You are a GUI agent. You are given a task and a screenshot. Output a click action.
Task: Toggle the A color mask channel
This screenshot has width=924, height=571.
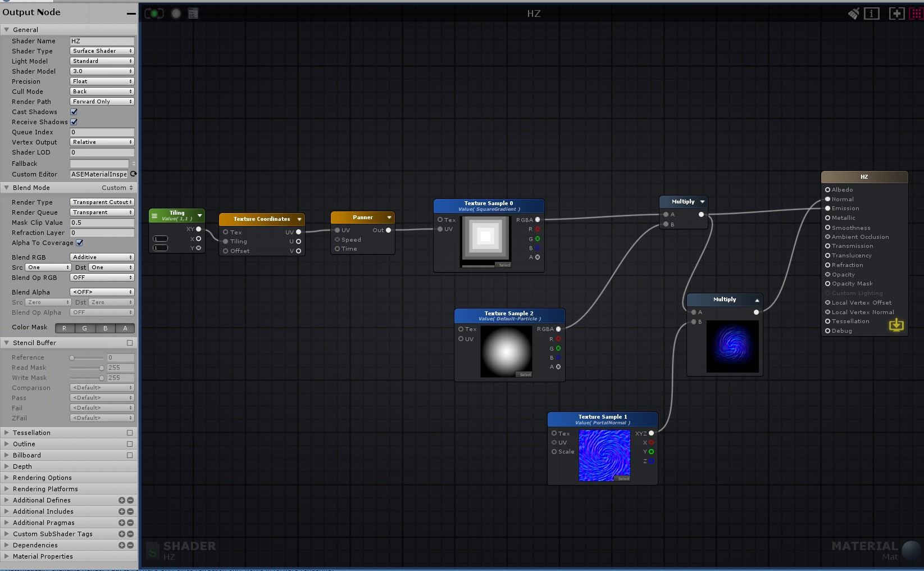(125, 328)
